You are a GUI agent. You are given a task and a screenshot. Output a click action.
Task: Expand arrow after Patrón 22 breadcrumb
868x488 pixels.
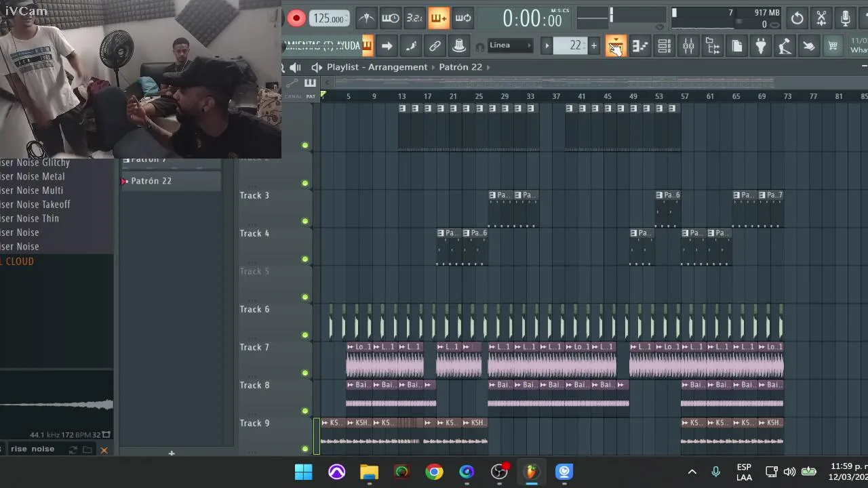(x=488, y=67)
